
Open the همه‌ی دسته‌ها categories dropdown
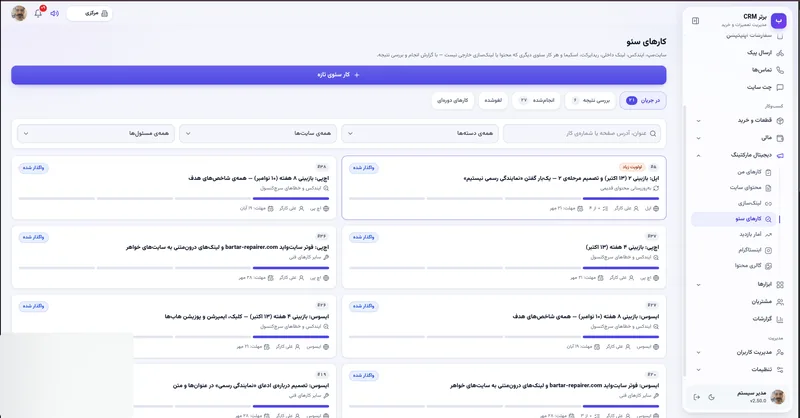click(420, 133)
